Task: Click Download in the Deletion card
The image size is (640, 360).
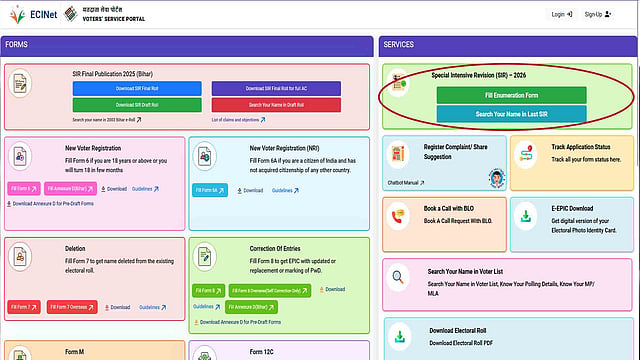Action: 117,307
